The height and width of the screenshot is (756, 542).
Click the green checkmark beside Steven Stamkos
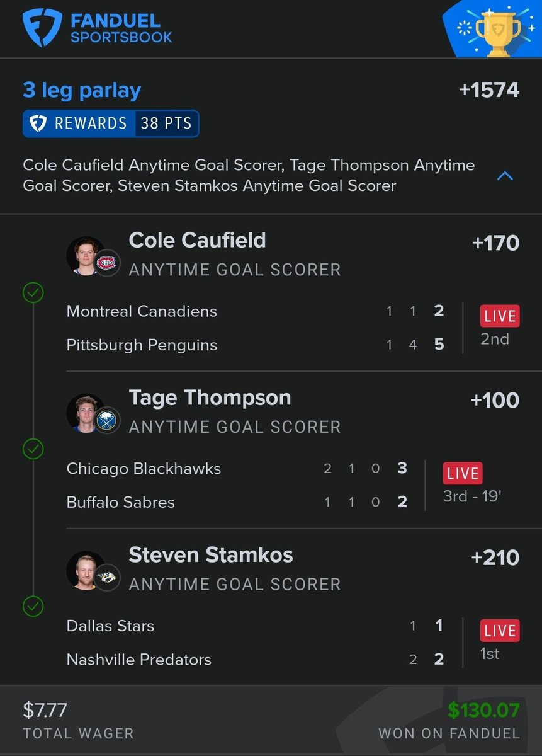point(33,607)
